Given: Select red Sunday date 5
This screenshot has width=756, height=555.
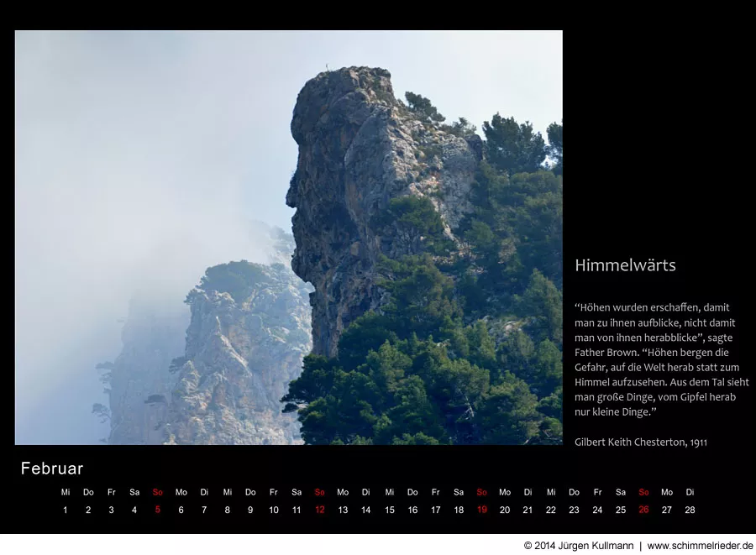Looking at the screenshot, I should coord(157,510).
